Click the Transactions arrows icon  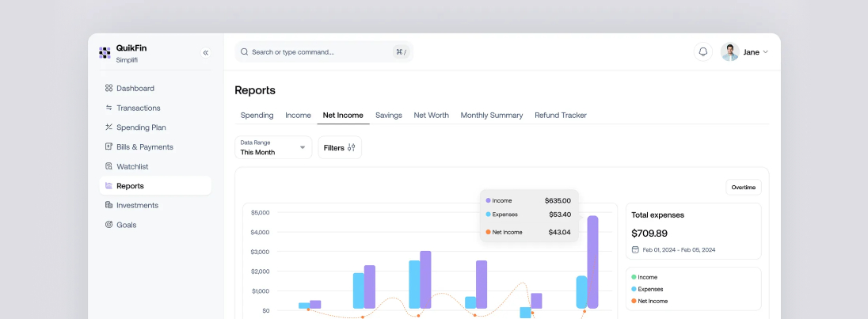pos(108,108)
